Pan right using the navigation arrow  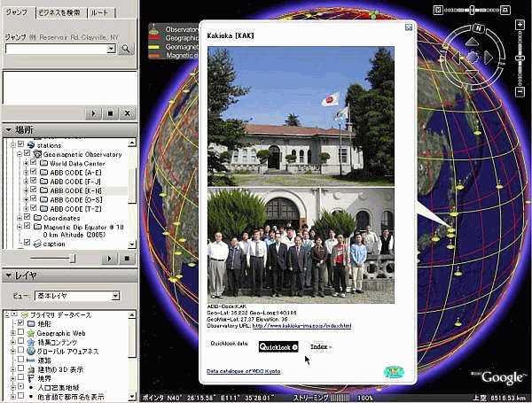[x=488, y=58]
